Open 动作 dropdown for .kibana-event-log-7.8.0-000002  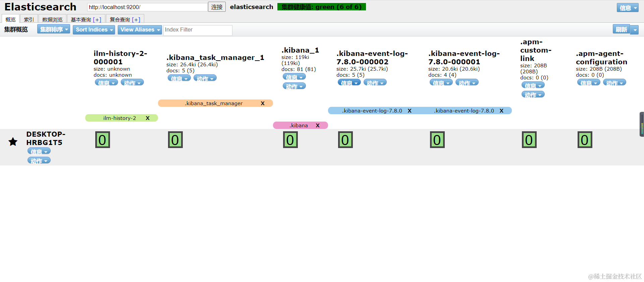[375, 82]
